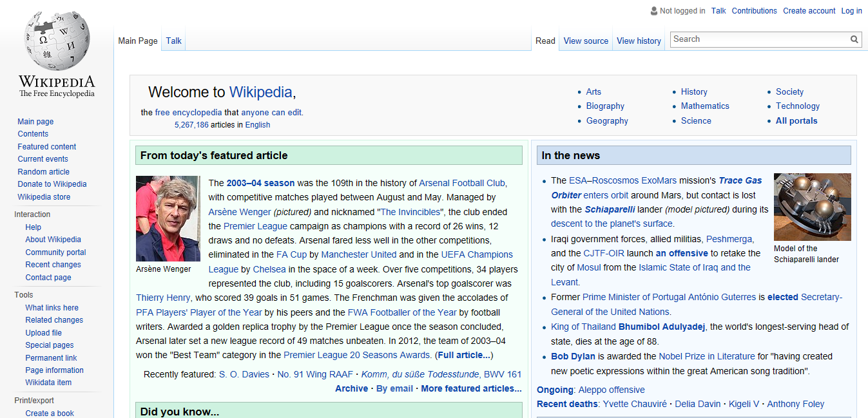The width and height of the screenshot is (868, 418).
Task: Click the 2003–04 season link
Action: pyautogui.click(x=260, y=183)
